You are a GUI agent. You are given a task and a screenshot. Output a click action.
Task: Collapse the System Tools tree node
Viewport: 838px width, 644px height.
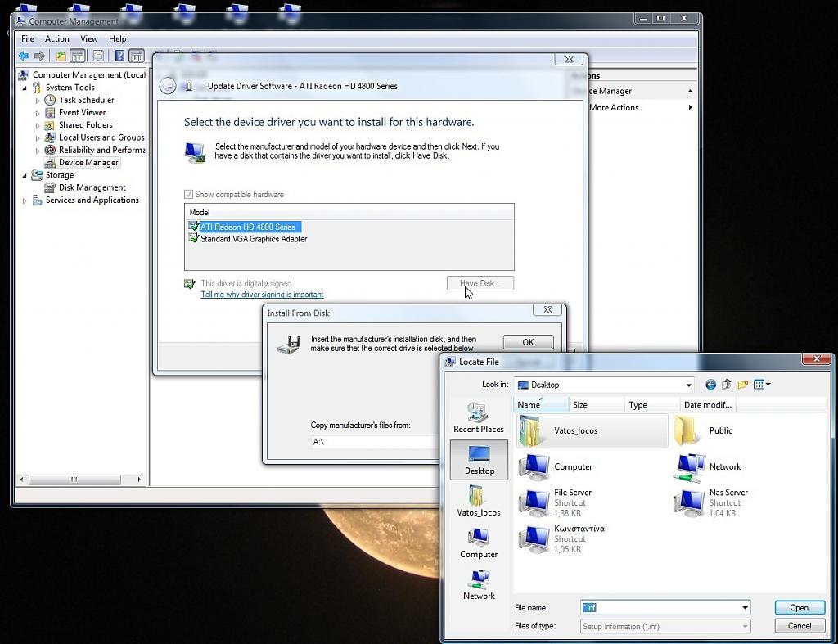(25, 88)
